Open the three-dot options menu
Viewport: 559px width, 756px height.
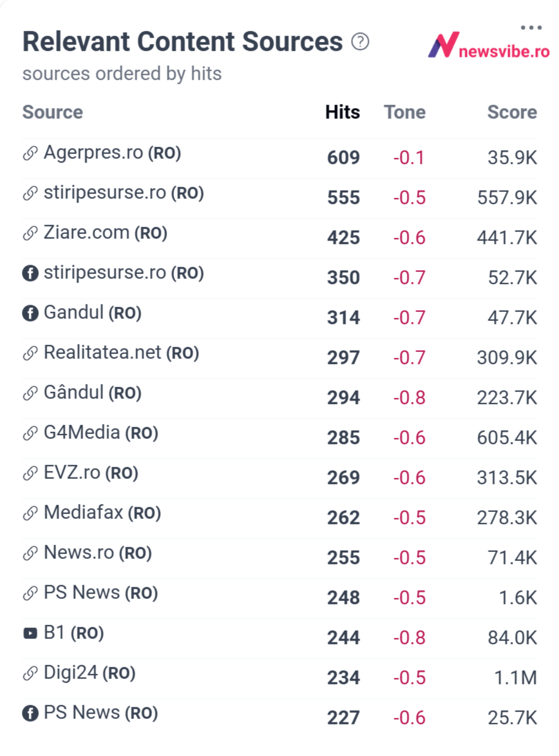click(531, 28)
